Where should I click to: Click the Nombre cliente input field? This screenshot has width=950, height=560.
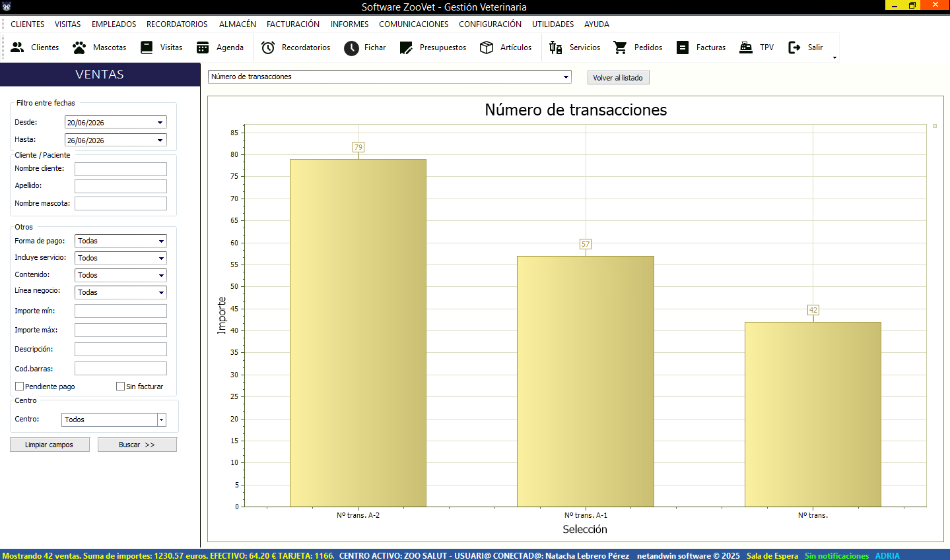121,169
